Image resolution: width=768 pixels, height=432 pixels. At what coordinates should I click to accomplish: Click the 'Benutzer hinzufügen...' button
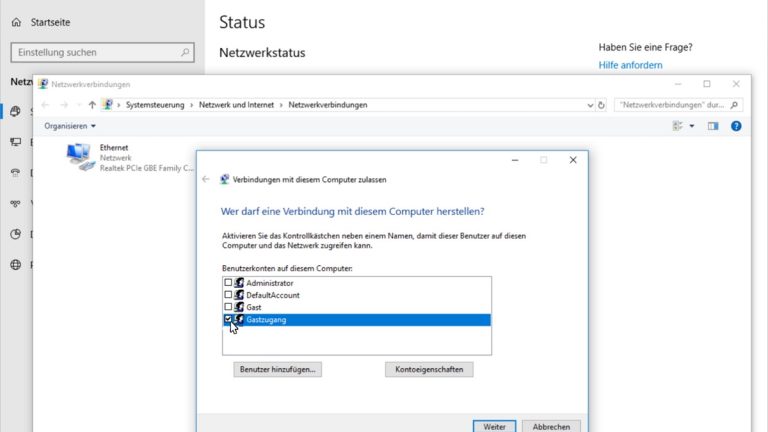278,369
